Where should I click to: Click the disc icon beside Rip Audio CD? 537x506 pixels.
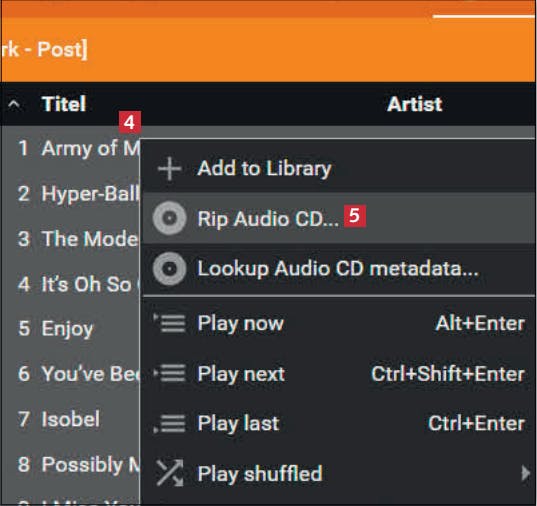[x=170, y=218]
